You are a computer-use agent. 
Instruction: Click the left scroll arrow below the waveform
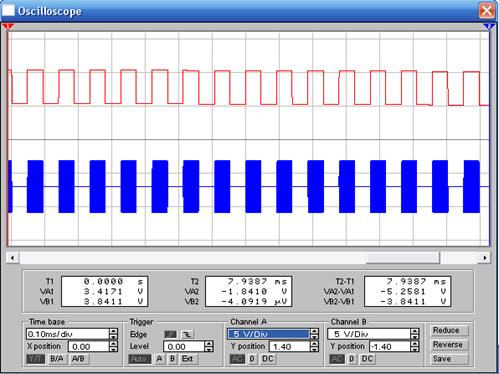click(13, 258)
